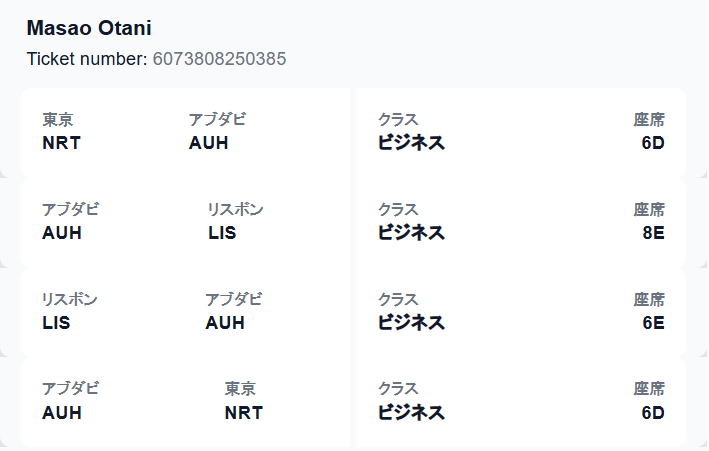Image resolution: width=709 pixels, height=451 pixels.
Task: Click NRT arrival code in last segment
Action: point(244,413)
